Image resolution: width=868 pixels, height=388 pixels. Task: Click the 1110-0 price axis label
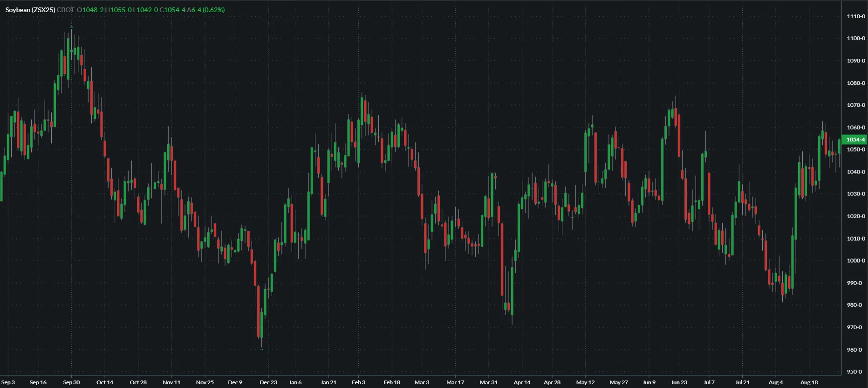855,16
